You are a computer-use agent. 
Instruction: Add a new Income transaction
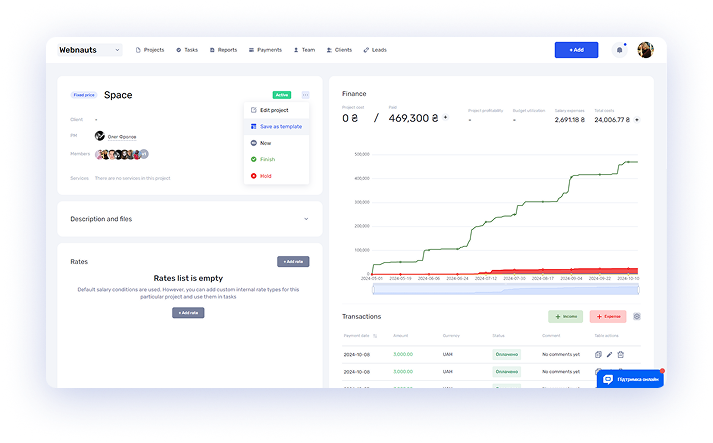[x=565, y=317]
